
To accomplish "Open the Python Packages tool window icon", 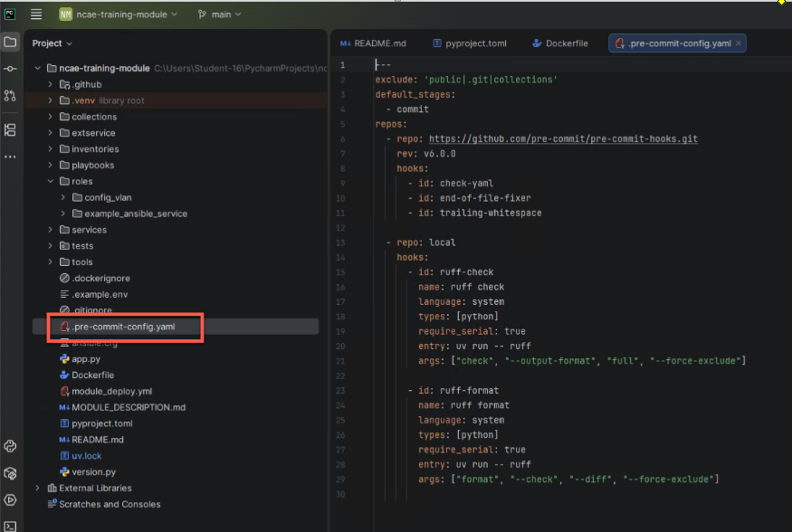I will tap(10, 473).
